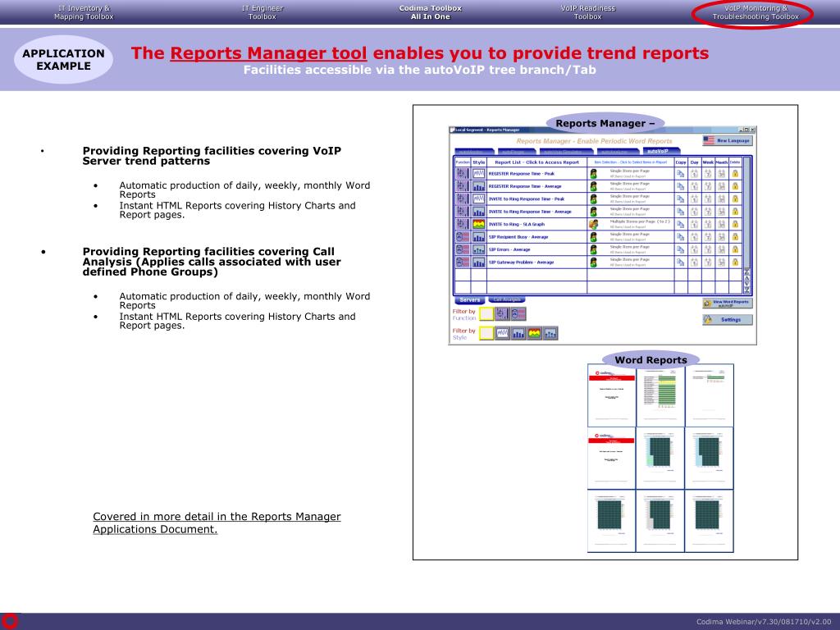The width and height of the screenshot is (840, 630).
Task: Open the Reports Manager Settings button
Action: (728, 320)
